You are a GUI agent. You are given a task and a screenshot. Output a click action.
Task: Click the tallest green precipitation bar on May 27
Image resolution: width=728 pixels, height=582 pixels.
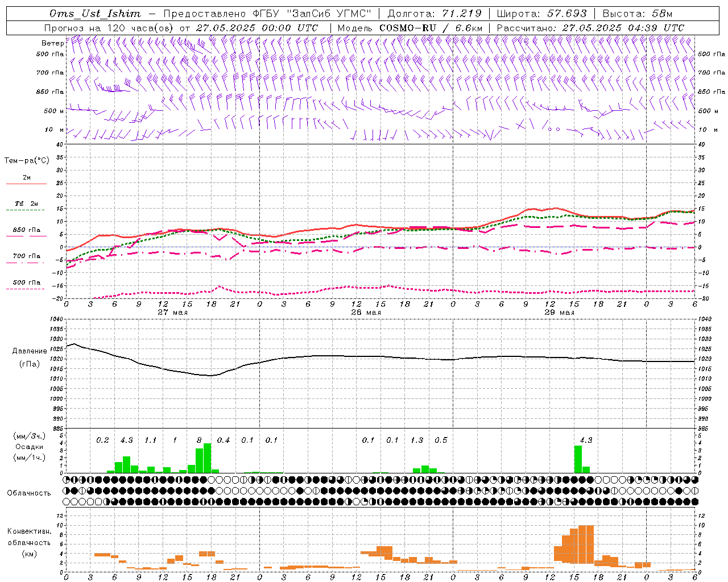click(207, 458)
